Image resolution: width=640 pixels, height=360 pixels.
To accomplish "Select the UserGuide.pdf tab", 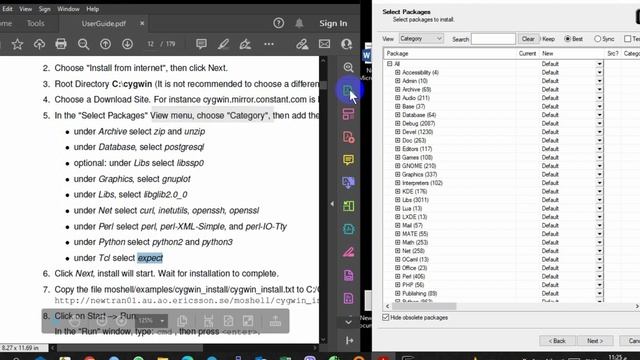I will pos(104,23).
